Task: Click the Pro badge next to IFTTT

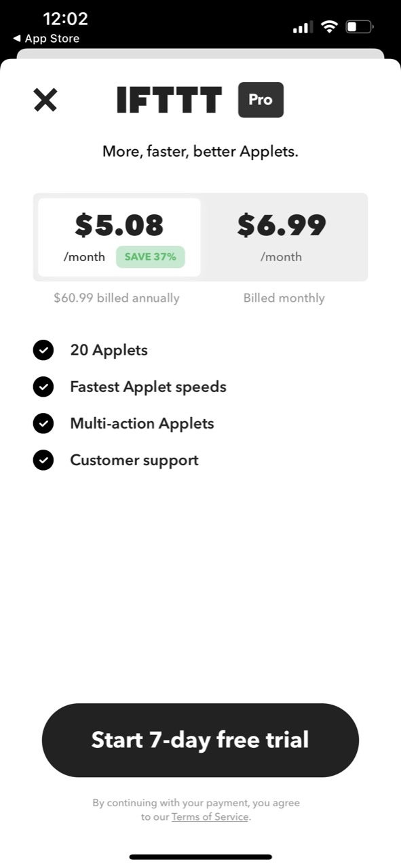Action: 261,100
